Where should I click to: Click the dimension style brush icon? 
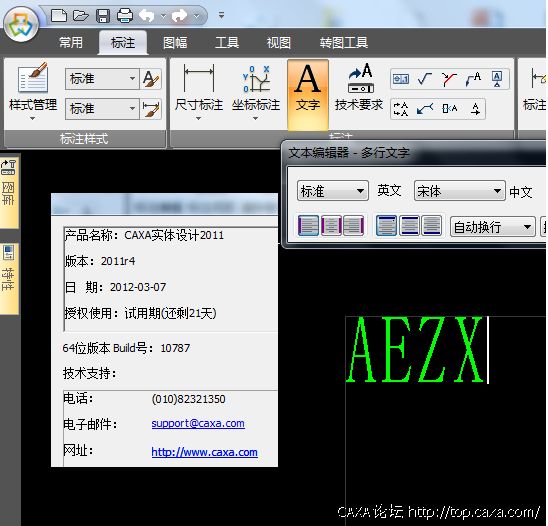[x=151, y=109]
